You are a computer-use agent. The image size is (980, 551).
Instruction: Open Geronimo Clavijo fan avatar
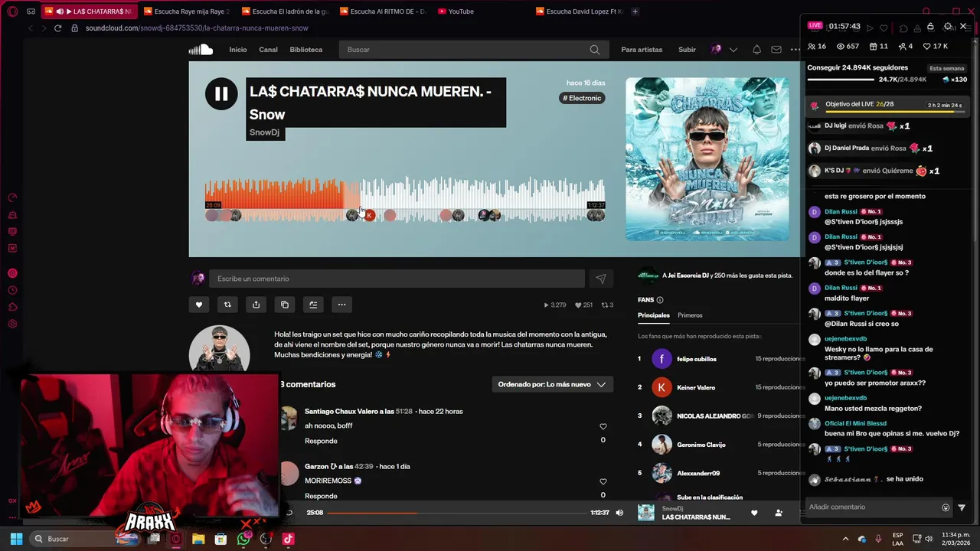pos(661,445)
